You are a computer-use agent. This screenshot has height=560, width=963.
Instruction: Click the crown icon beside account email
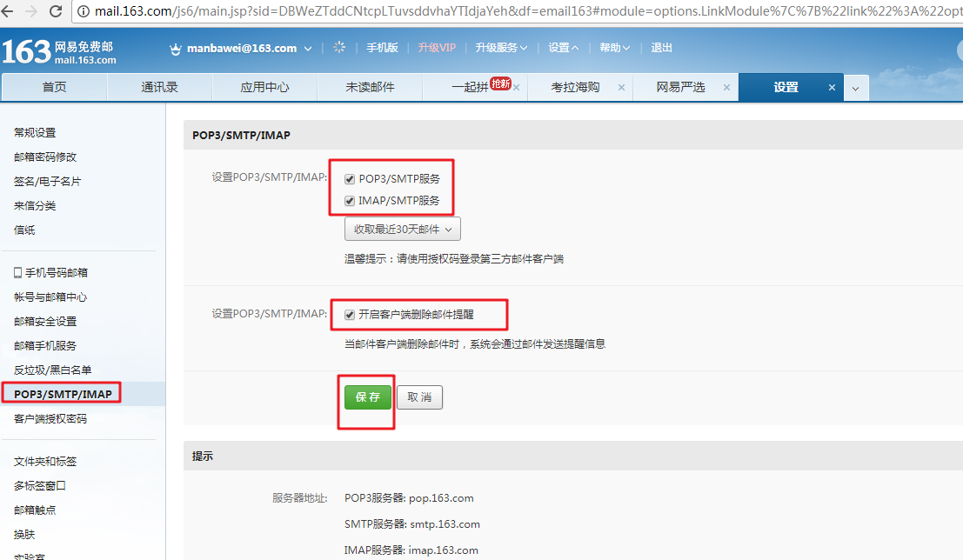click(175, 49)
